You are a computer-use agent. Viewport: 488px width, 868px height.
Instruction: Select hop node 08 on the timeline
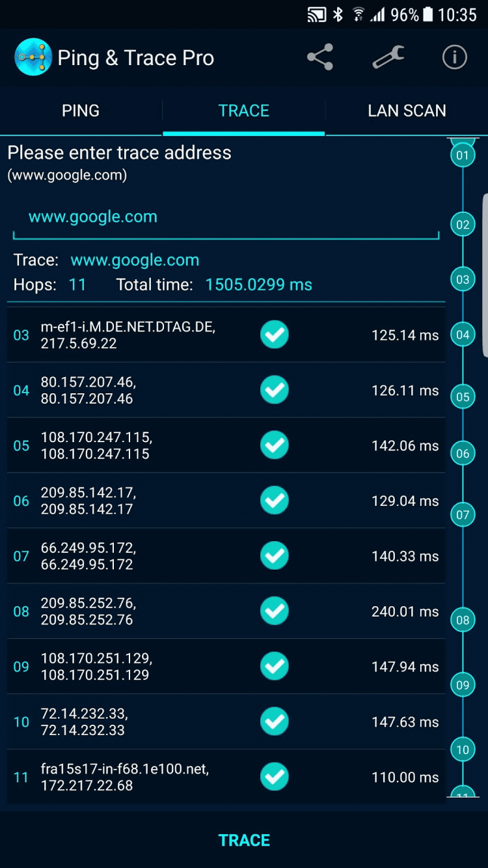tap(463, 619)
